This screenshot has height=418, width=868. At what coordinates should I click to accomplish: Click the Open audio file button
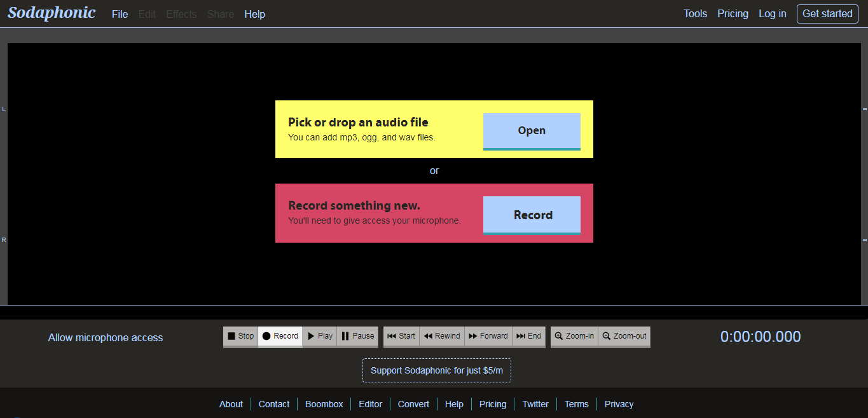[532, 131]
